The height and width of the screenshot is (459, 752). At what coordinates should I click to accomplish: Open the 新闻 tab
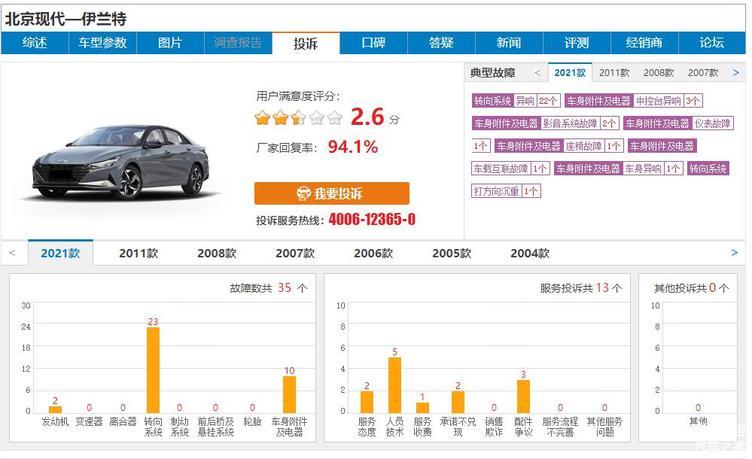[x=509, y=43]
